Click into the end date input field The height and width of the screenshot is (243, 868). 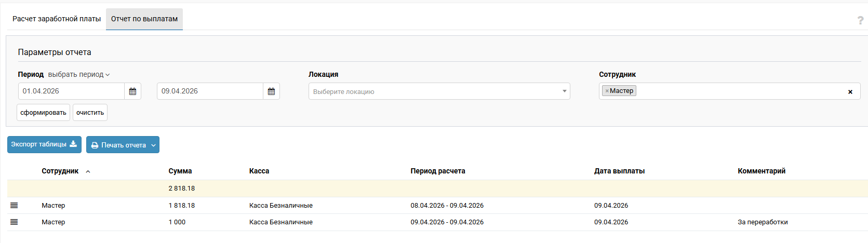(x=210, y=91)
